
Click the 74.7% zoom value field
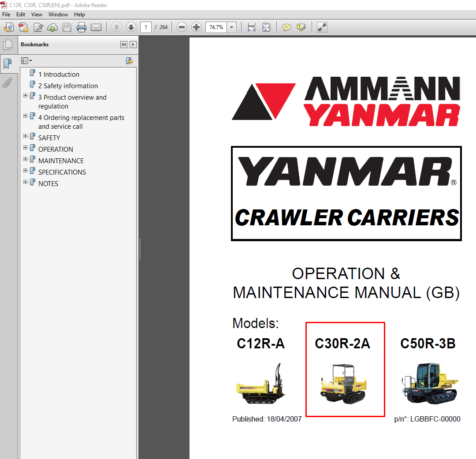tap(216, 27)
